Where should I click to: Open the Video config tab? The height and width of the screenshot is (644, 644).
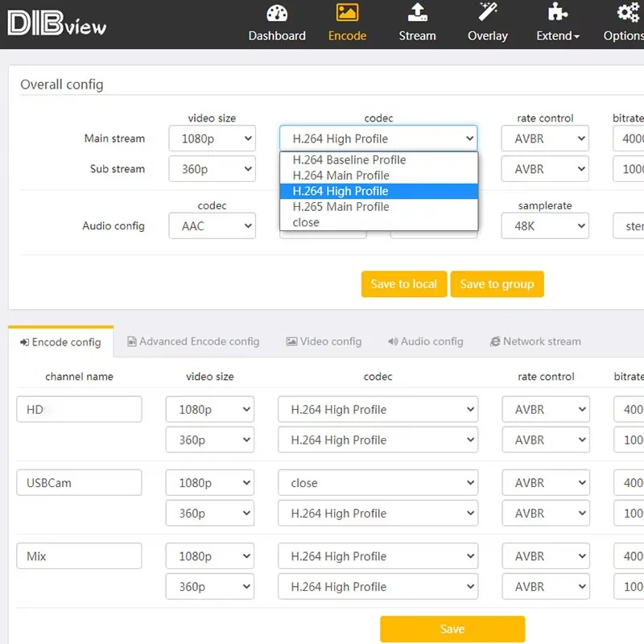[x=324, y=341]
